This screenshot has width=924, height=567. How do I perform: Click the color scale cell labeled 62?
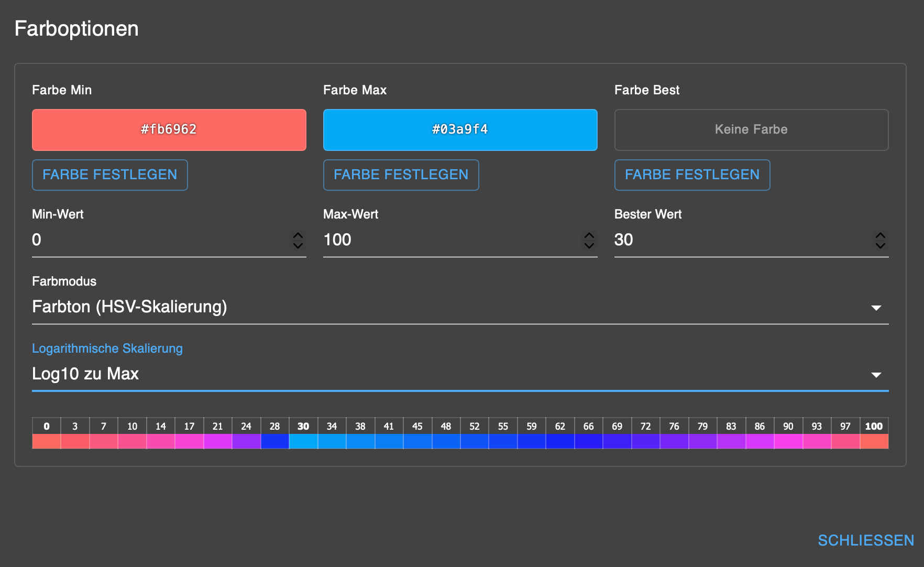tap(560, 433)
